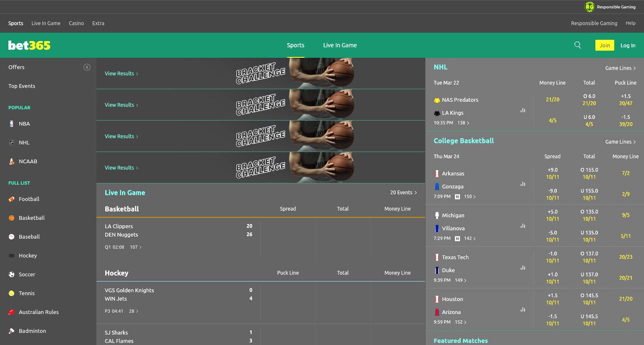Click the Log In button
The height and width of the screenshot is (345, 644).
click(628, 45)
